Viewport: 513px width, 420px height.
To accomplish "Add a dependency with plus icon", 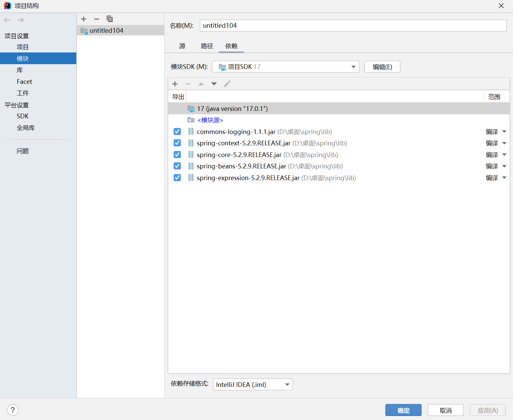I will [x=175, y=84].
